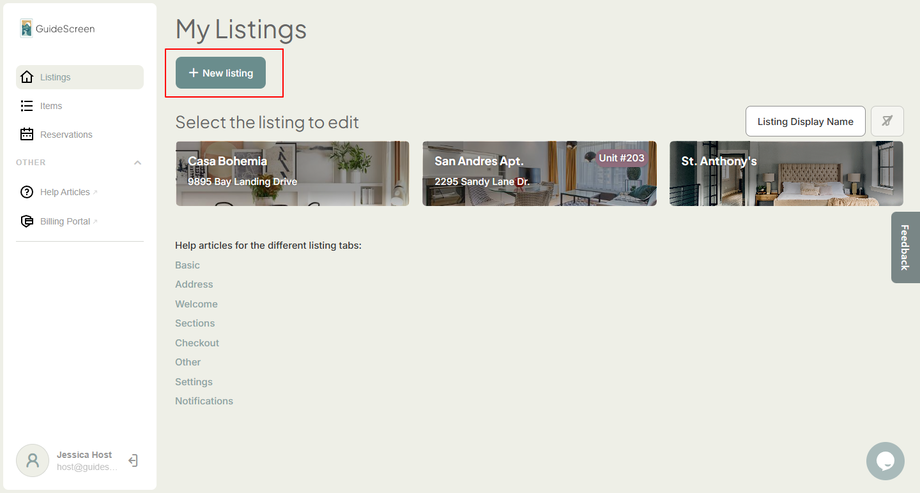
Task: Click the Unit #203 badge
Action: 621,158
